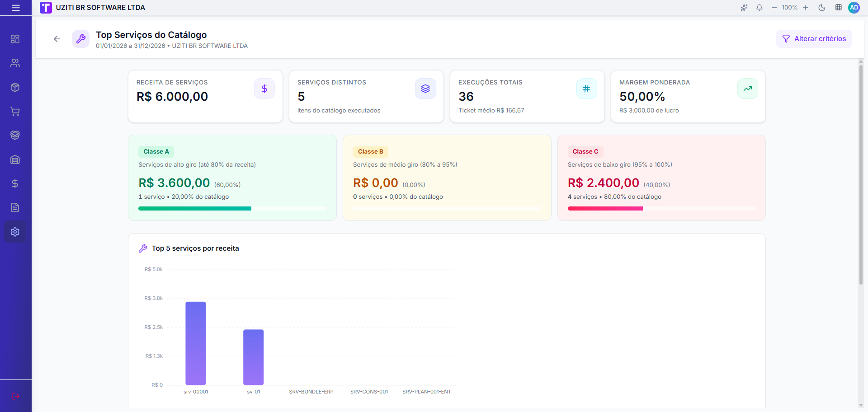Open the settings gear sidebar icon
This screenshot has height=412, width=868.
click(x=15, y=232)
